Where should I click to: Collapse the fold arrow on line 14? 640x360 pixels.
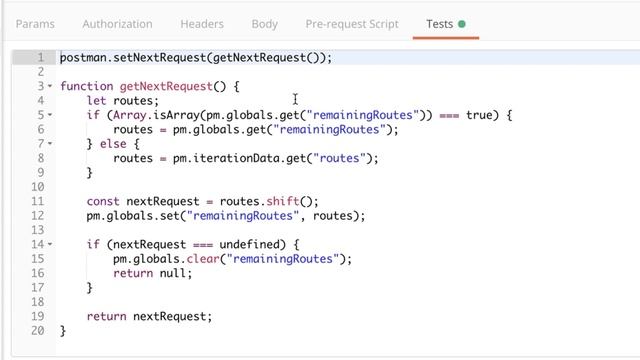[x=50, y=244]
